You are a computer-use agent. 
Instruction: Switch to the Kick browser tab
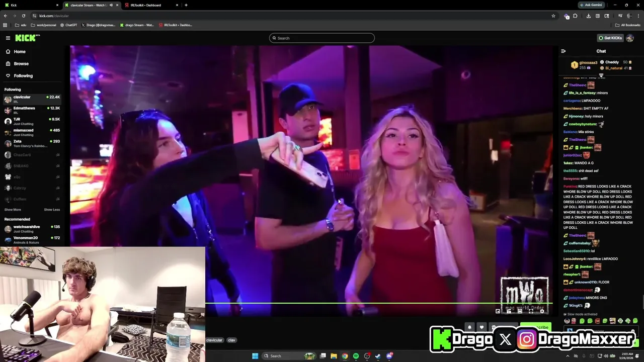[30, 5]
